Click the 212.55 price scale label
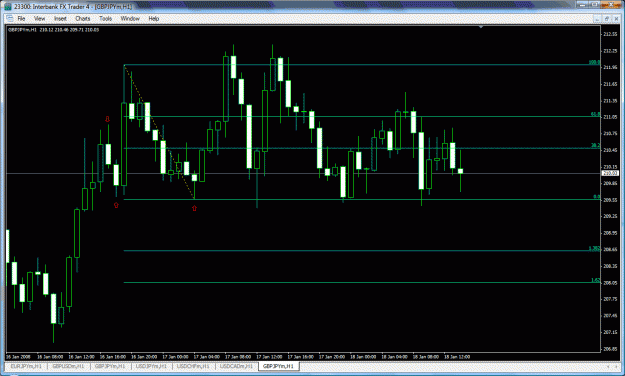625x376 pixels. [x=610, y=34]
